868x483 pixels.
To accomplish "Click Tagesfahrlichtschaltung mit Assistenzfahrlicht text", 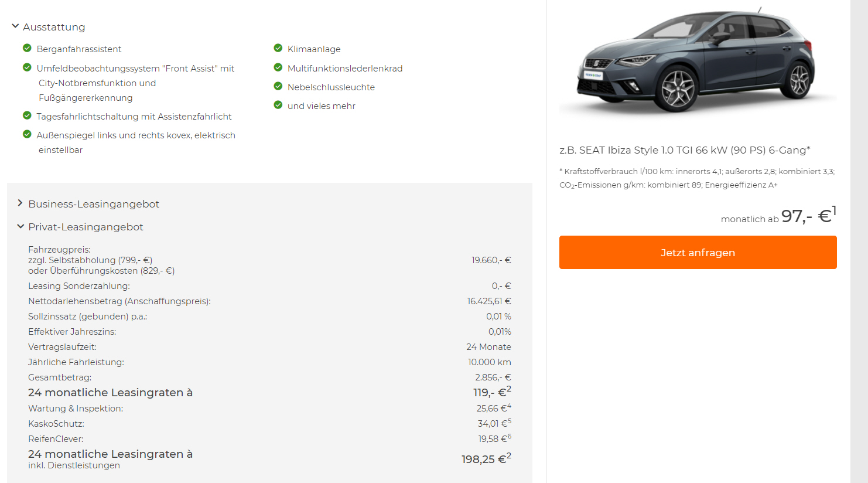I will (x=134, y=117).
